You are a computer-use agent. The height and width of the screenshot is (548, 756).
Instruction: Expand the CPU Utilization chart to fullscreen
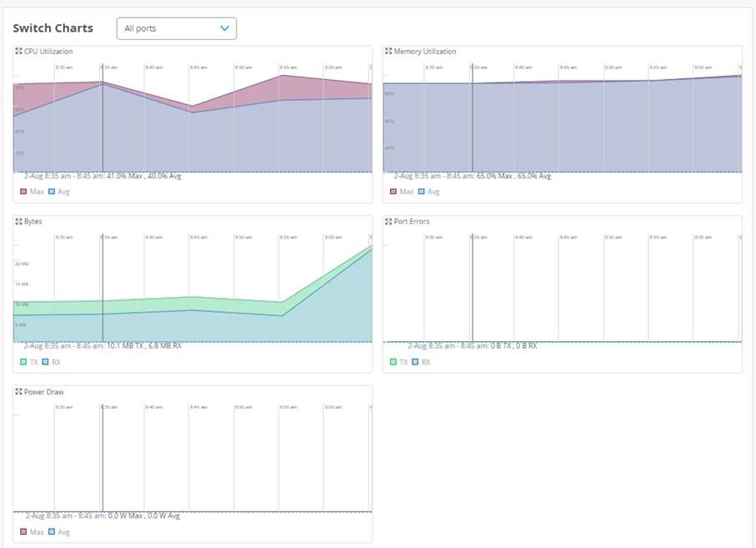coord(19,52)
